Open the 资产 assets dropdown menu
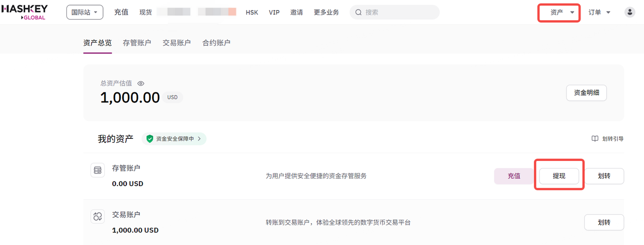Viewport: 644px width, 245px height. tap(559, 13)
